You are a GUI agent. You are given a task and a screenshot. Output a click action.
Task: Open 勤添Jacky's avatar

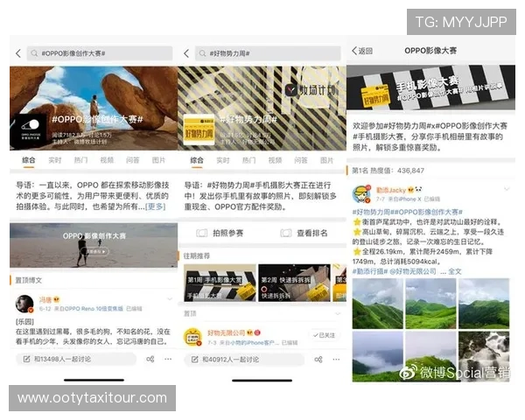click(x=361, y=194)
